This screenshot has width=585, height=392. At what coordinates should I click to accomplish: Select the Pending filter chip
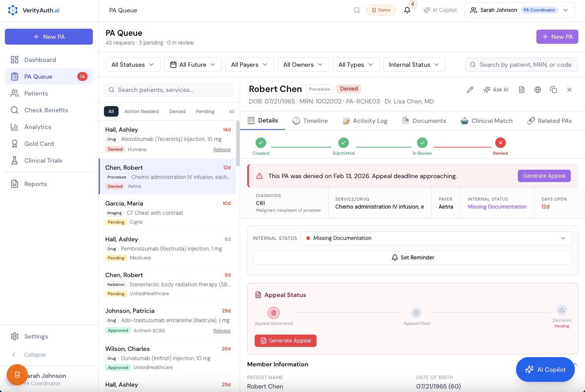pyautogui.click(x=205, y=111)
